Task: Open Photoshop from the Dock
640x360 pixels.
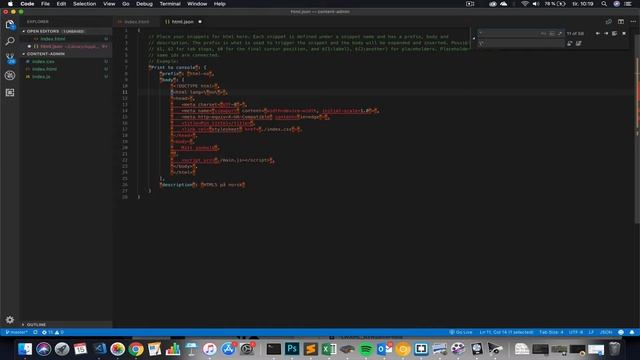Action: (x=292, y=349)
